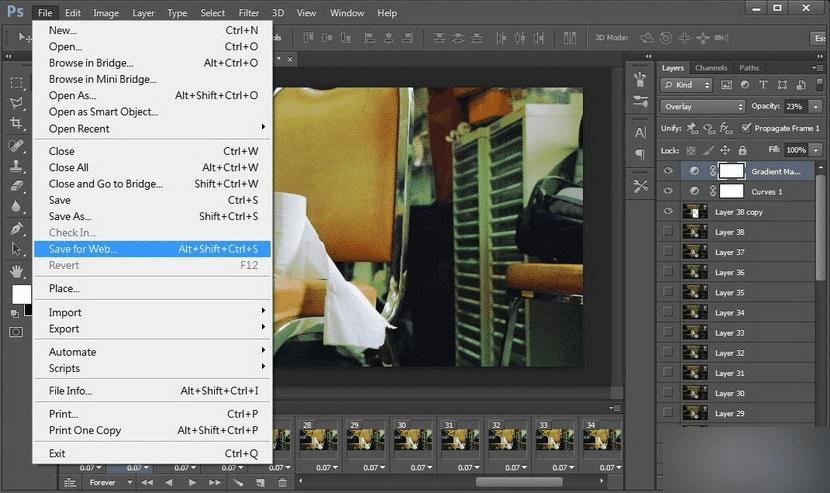The width and height of the screenshot is (830, 493).
Task: Hide the Layer 38 copy eye
Action: click(x=668, y=211)
